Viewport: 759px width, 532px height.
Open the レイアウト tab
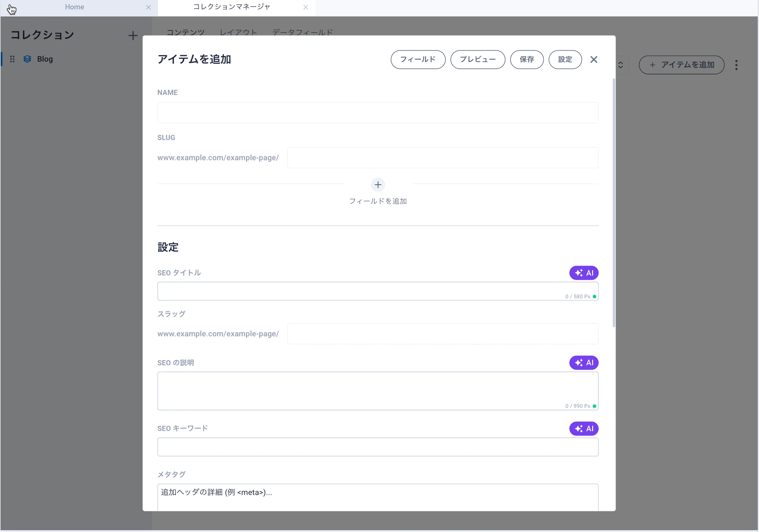(x=238, y=32)
